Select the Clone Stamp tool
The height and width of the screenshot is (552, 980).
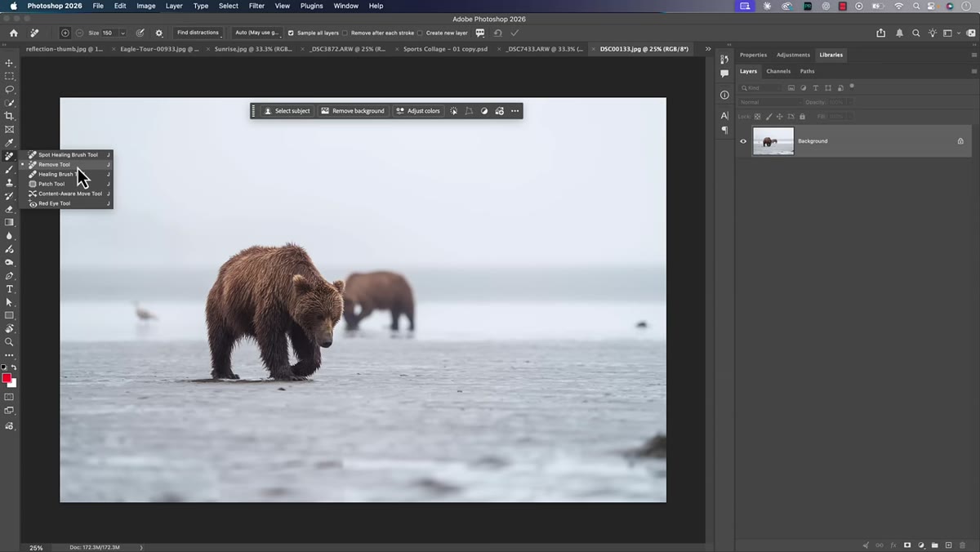coord(10,182)
